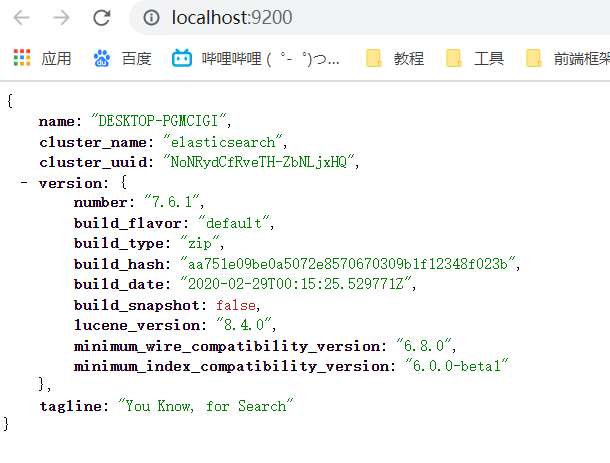Open the 应用 apps grid shortcut
The height and width of the screenshot is (463, 610).
[x=42, y=58]
